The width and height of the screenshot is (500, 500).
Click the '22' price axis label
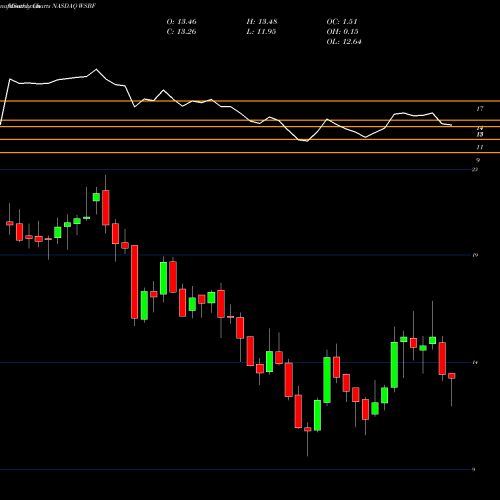[x=475, y=170]
